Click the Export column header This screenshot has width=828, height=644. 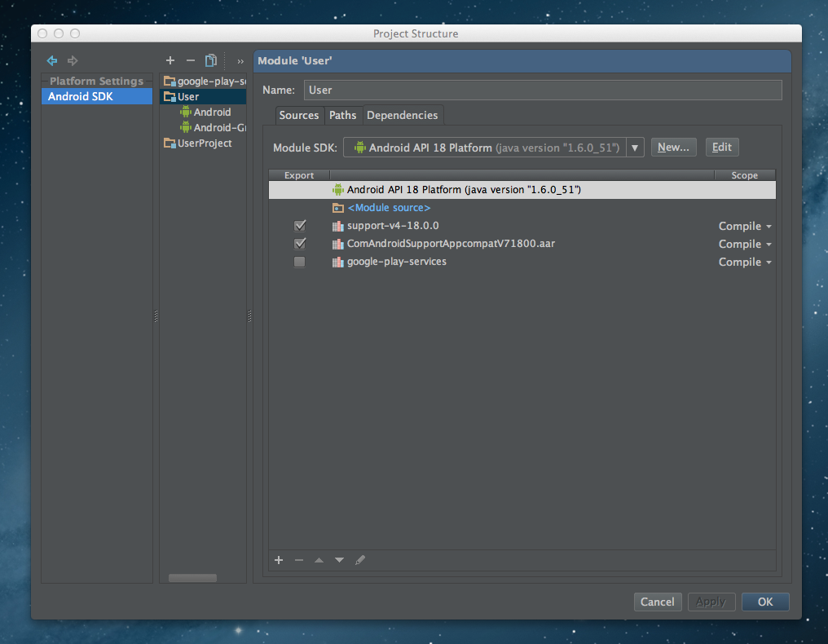tap(299, 175)
